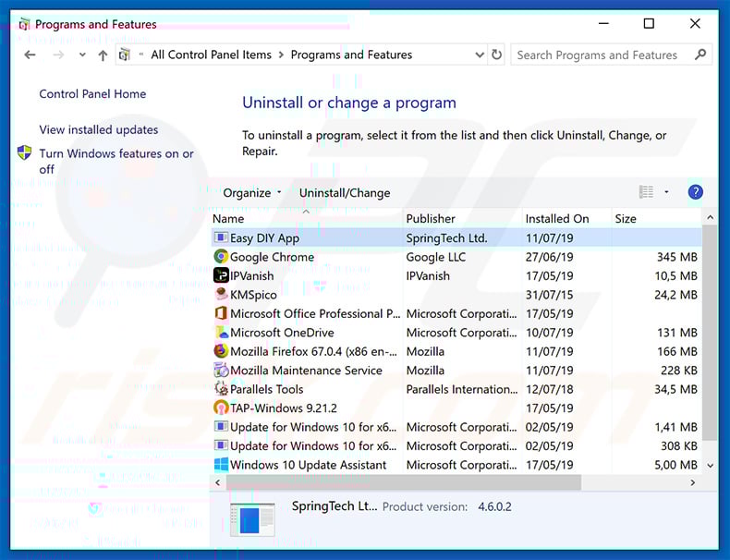Select Windows 10 Update Assistant row name
Screen dimensions: 730x560
coord(309,465)
